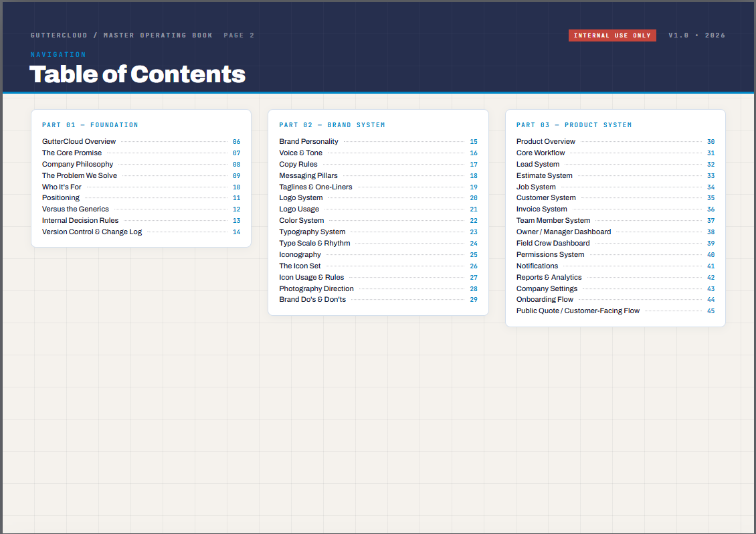
Task: Click the V1.0 • 2026 version text
Action: click(696, 35)
